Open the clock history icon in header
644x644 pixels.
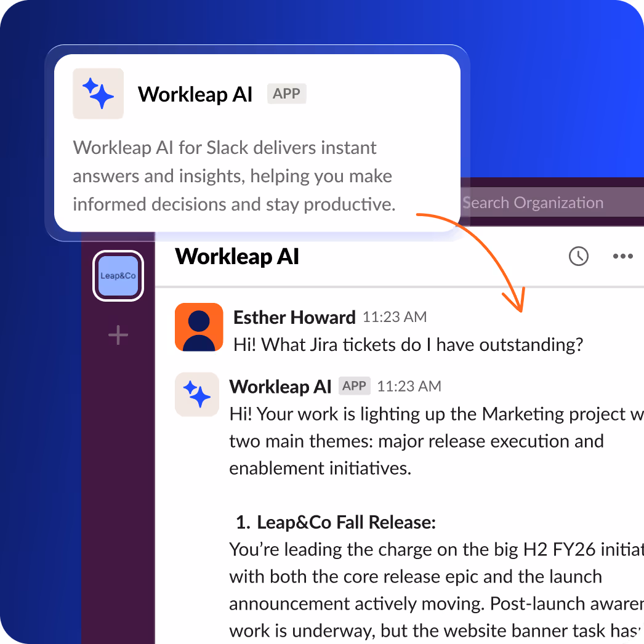point(578,256)
